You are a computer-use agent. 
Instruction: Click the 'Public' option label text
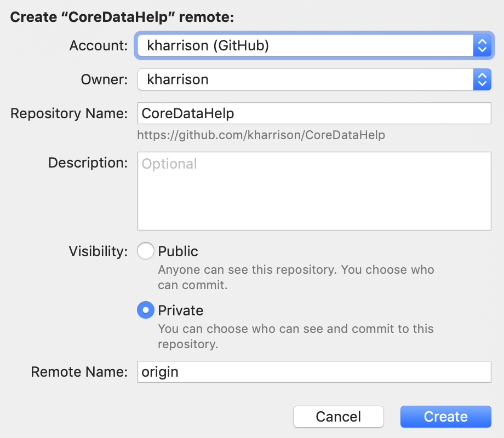tap(178, 251)
